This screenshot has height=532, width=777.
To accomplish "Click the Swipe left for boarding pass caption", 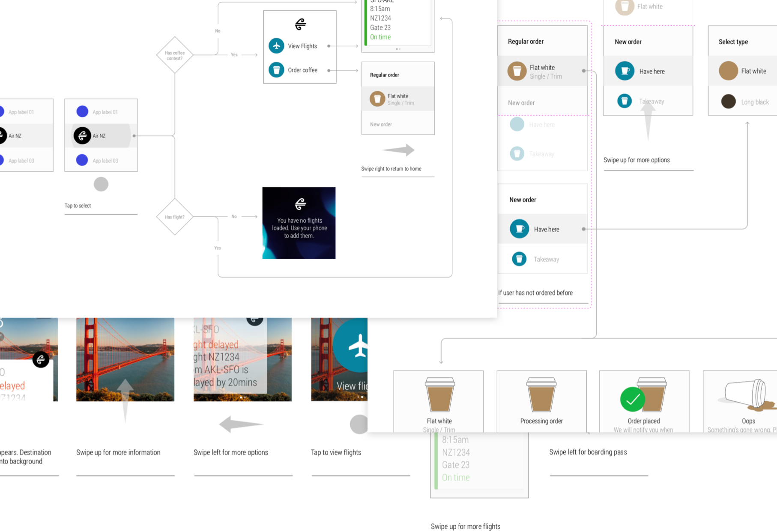I will click(x=588, y=452).
